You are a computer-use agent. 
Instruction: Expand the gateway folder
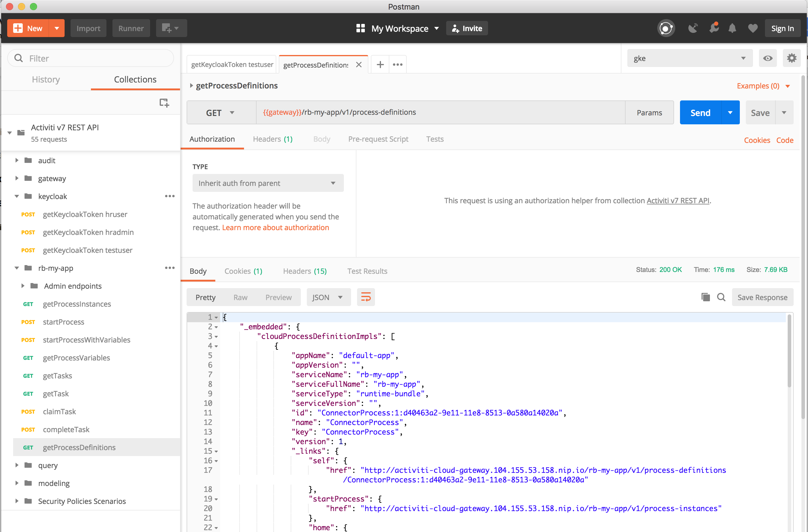pyautogui.click(x=17, y=178)
